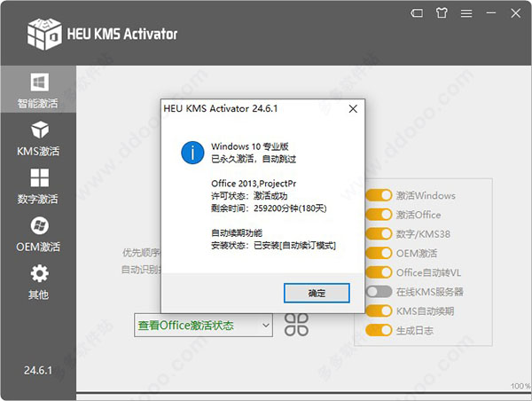Image resolution: width=532 pixels, height=401 pixels.
Task: Enable the 在线KMS服务器 switch
Action: pyautogui.click(x=379, y=292)
